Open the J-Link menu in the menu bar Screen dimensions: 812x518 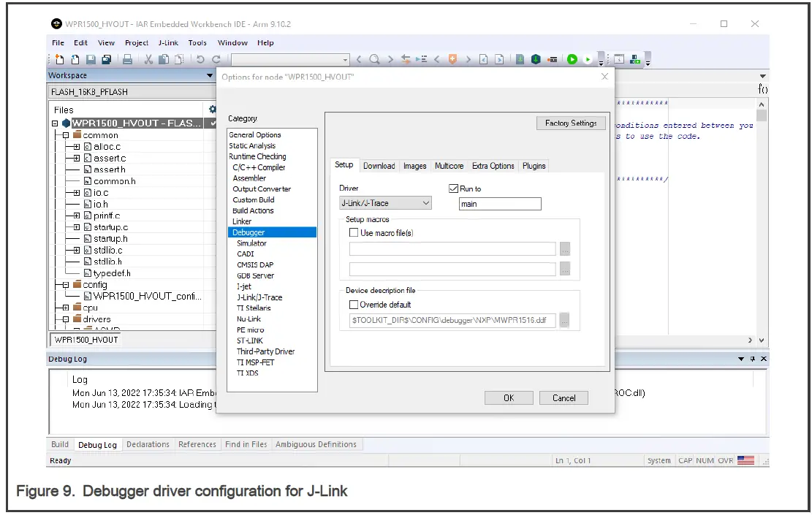click(x=168, y=43)
